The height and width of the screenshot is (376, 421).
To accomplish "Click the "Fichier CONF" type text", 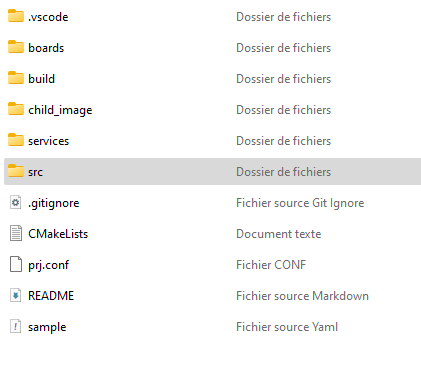I will coord(271,265).
